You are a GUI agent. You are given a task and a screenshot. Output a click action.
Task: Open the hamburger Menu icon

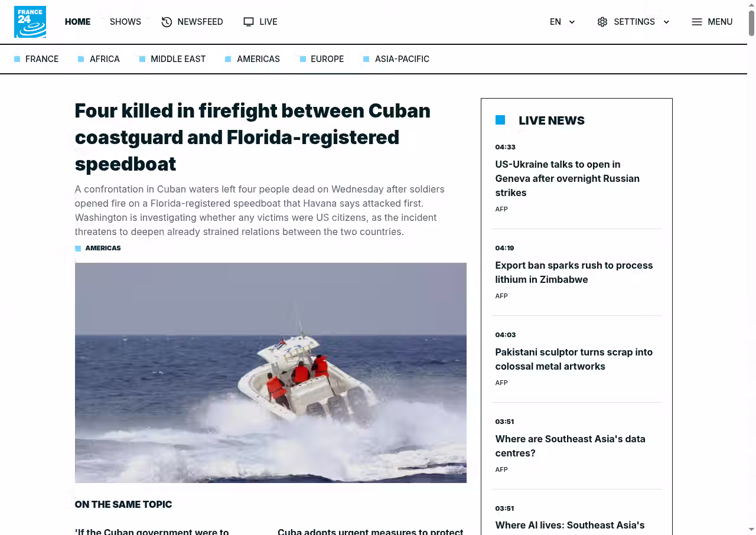tap(697, 22)
